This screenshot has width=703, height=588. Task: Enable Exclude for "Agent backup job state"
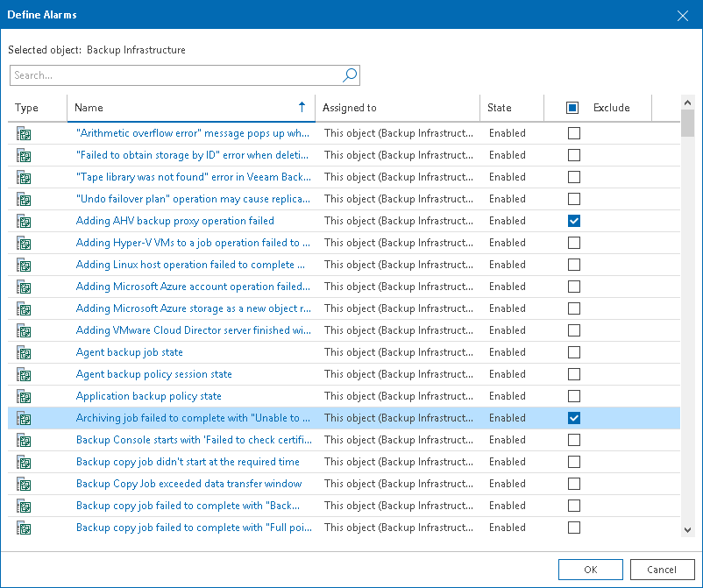(574, 352)
